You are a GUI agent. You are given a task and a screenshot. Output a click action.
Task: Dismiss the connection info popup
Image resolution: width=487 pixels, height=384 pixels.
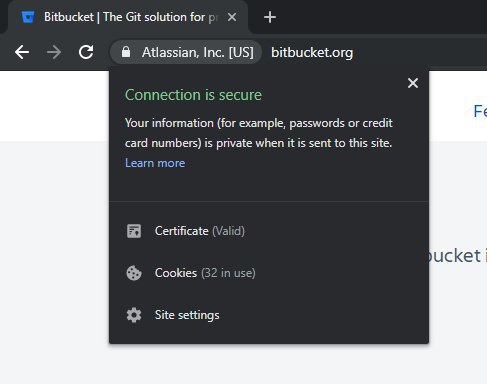tap(413, 83)
